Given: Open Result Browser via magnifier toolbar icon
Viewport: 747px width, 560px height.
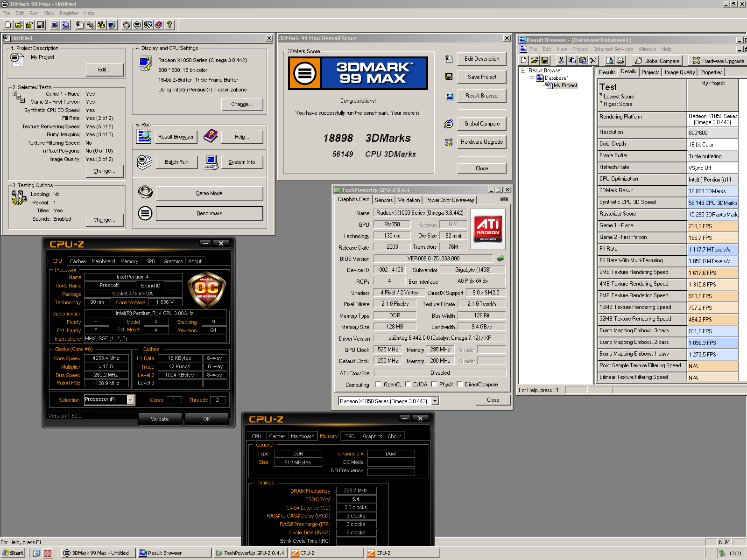Looking at the screenshot, I should pos(65,25).
